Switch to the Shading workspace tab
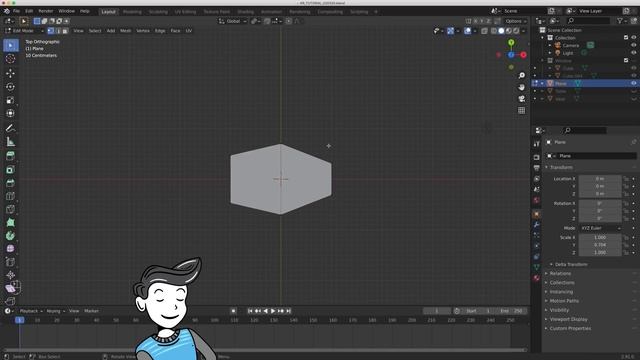Viewport: 640px width, 360px height. tap(245, 12)
